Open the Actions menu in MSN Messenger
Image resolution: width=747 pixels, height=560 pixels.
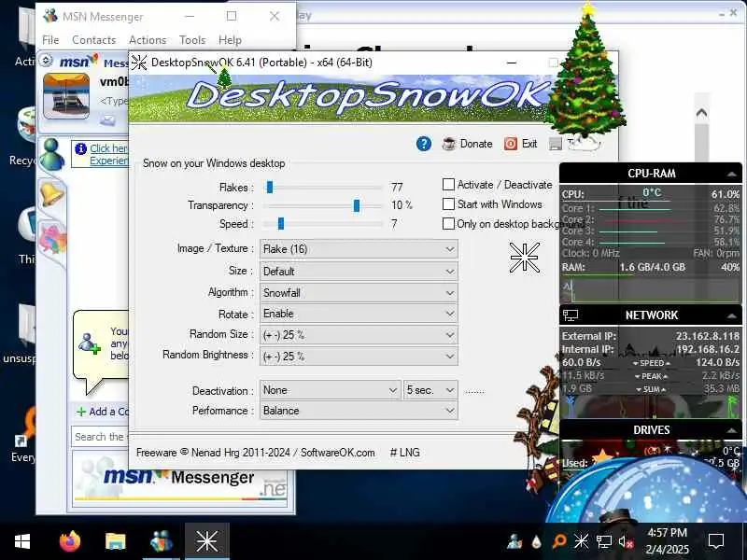[148, 40]
